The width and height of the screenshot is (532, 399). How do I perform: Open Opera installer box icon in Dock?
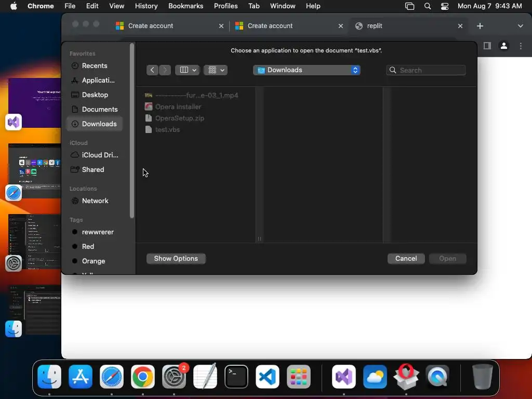click(406, 377)
